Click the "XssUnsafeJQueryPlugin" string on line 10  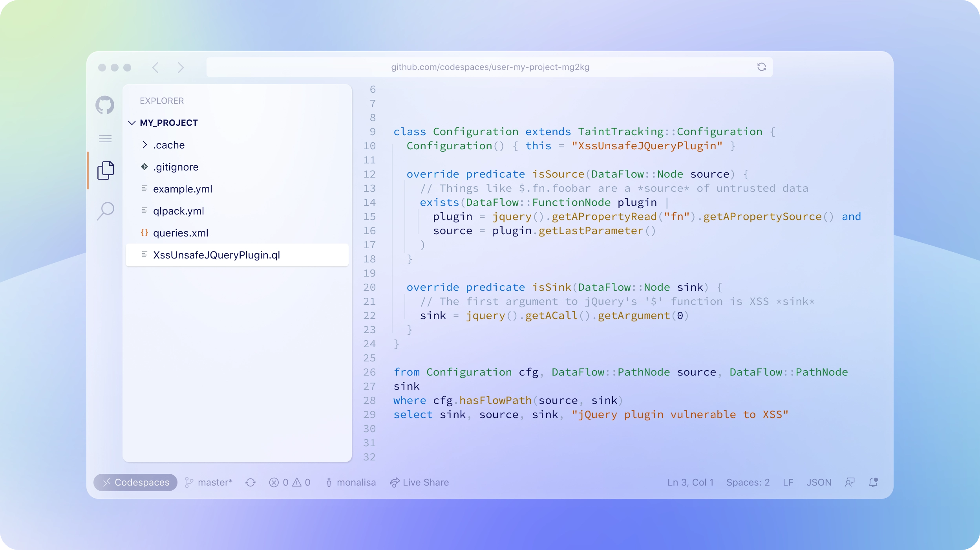[x=647, y=146]
